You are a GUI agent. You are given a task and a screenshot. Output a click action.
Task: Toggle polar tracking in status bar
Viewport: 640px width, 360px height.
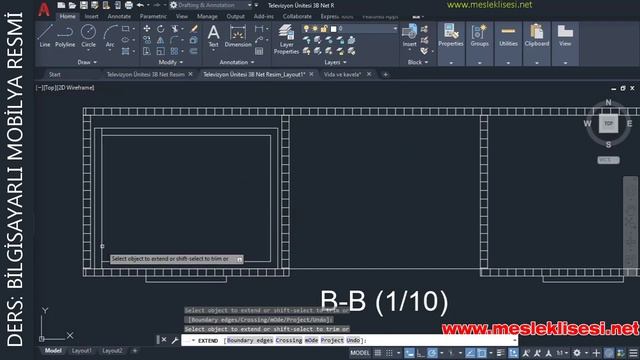(432, 353)
